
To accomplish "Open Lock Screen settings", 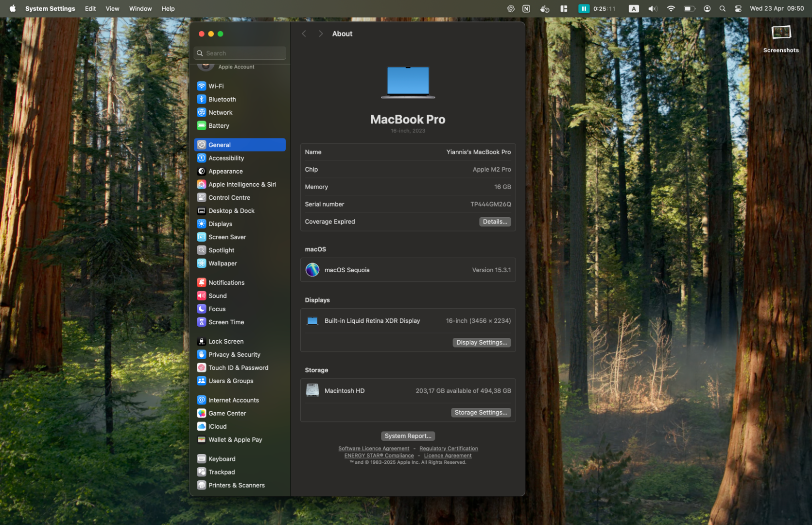I will (240, 341).
